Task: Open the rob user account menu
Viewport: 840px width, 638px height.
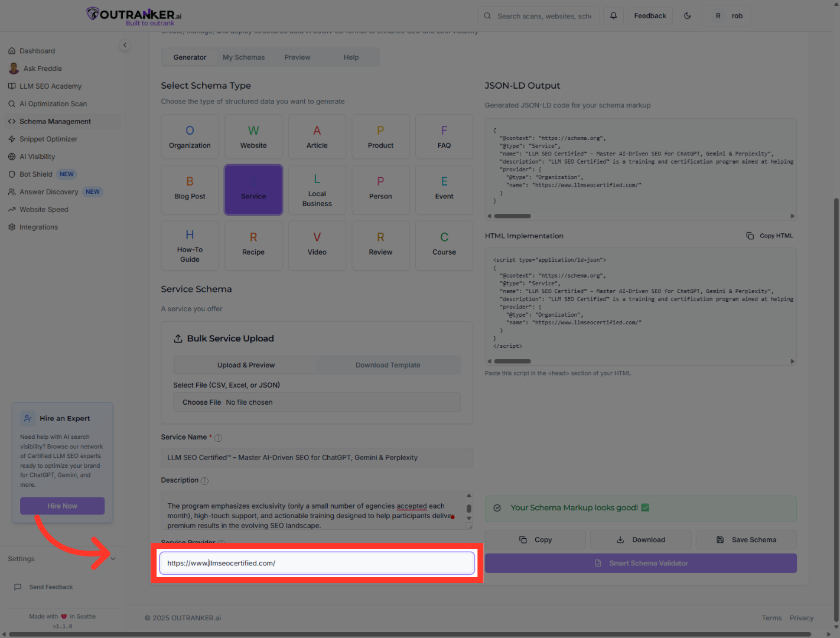Action: coord(727,16)
